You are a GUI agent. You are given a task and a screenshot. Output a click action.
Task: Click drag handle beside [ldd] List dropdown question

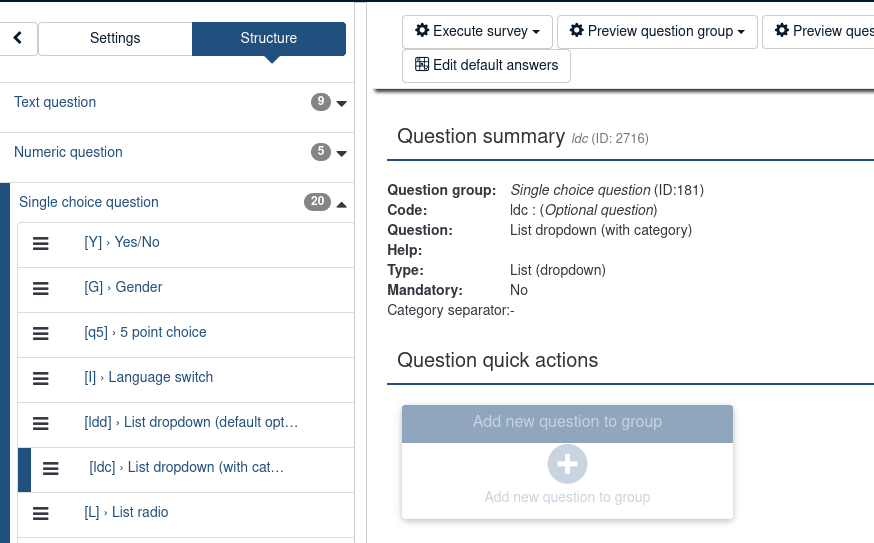point(41,423)
